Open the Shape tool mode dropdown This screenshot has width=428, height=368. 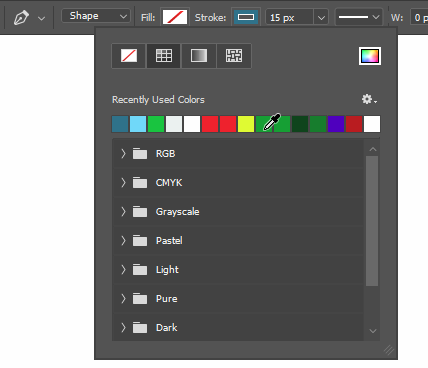pos(96,16)
